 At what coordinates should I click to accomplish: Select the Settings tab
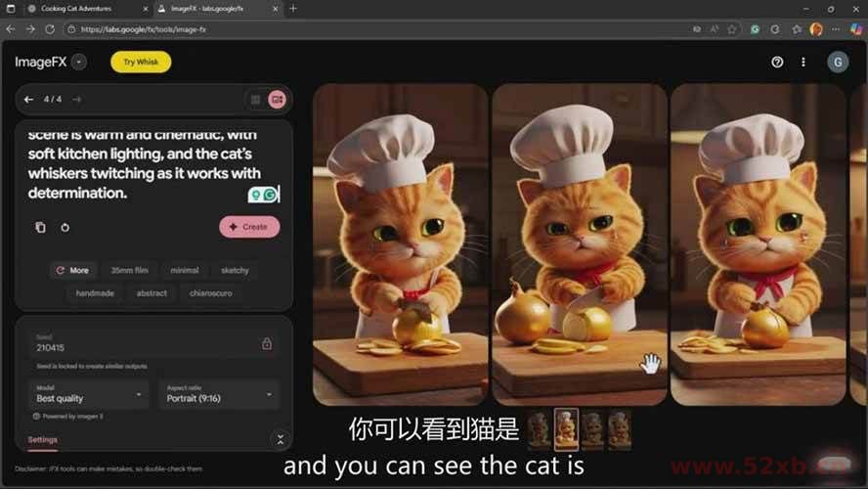coord(42,440)
